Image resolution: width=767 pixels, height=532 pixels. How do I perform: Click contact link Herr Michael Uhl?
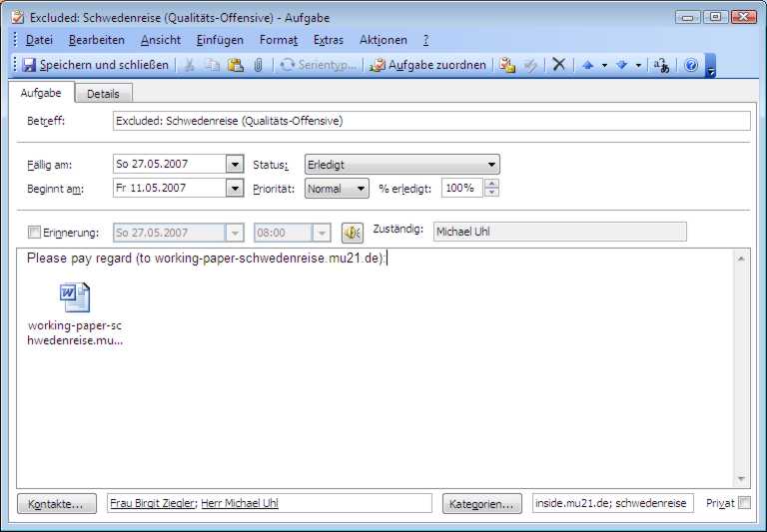coord(240,503)
